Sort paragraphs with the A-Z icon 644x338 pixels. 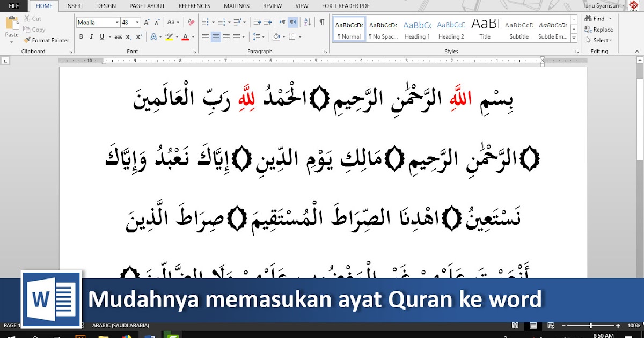click(x=308, y=23)
